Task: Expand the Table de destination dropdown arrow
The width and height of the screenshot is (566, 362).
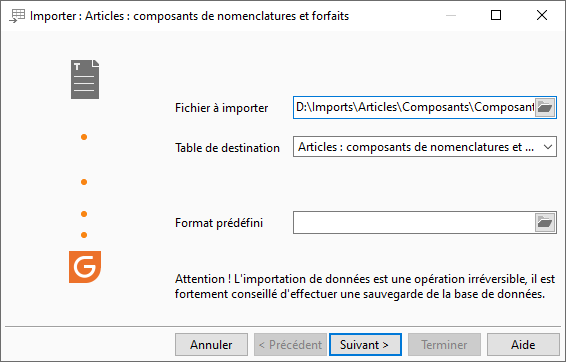Action: [548, 147]
